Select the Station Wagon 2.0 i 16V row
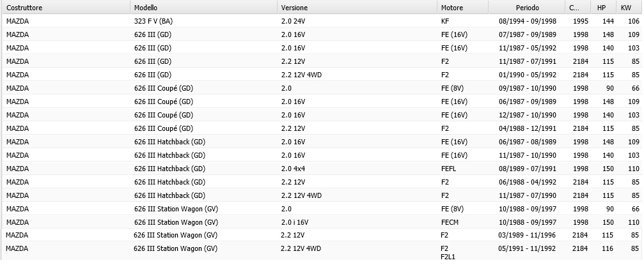644x265 pixels. coord(322,222)
